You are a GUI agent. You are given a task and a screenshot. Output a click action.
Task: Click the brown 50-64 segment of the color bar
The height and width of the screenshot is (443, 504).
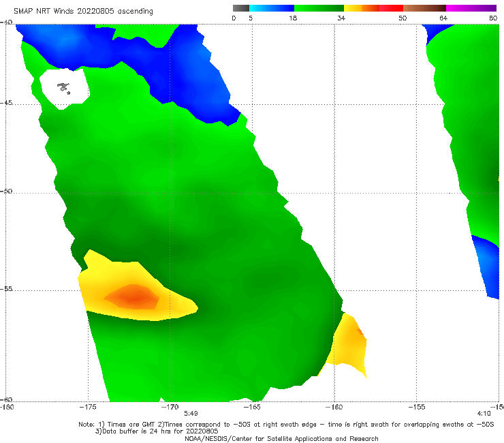pyautogui.click(x=424, y=8)
